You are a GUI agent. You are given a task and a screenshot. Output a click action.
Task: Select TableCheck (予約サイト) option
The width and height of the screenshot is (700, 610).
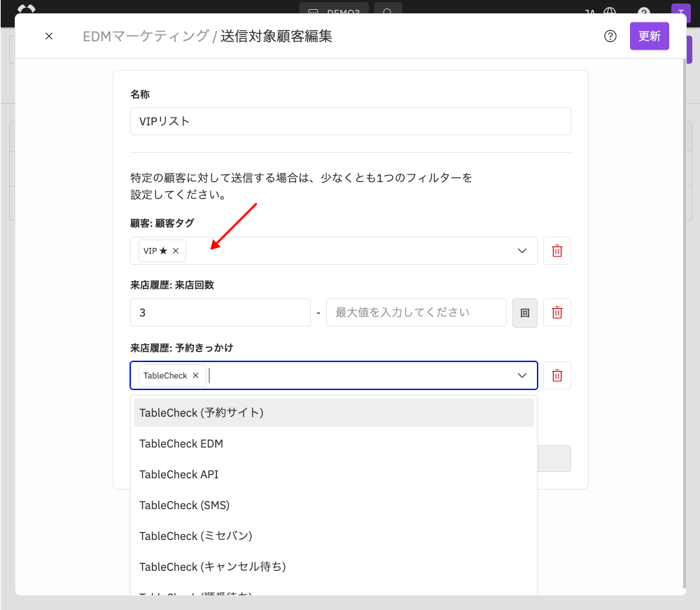coord(333,413)
